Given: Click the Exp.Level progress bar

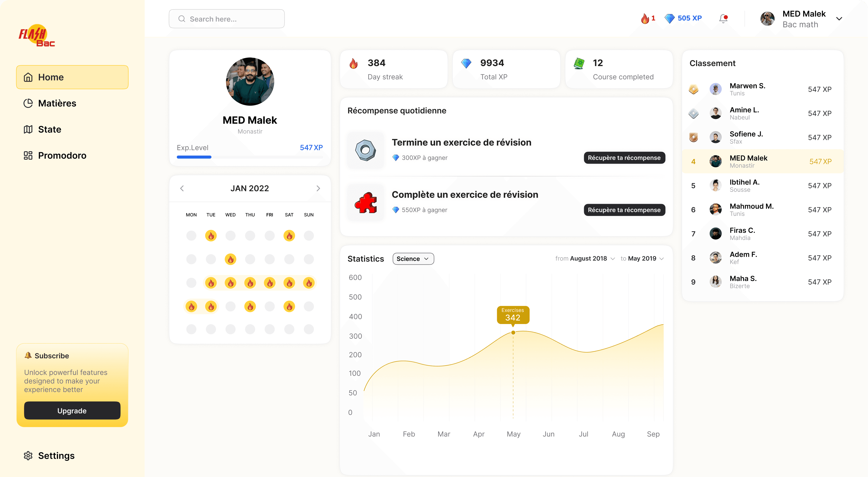Looking at the screenshot, I should pos(250,157).
